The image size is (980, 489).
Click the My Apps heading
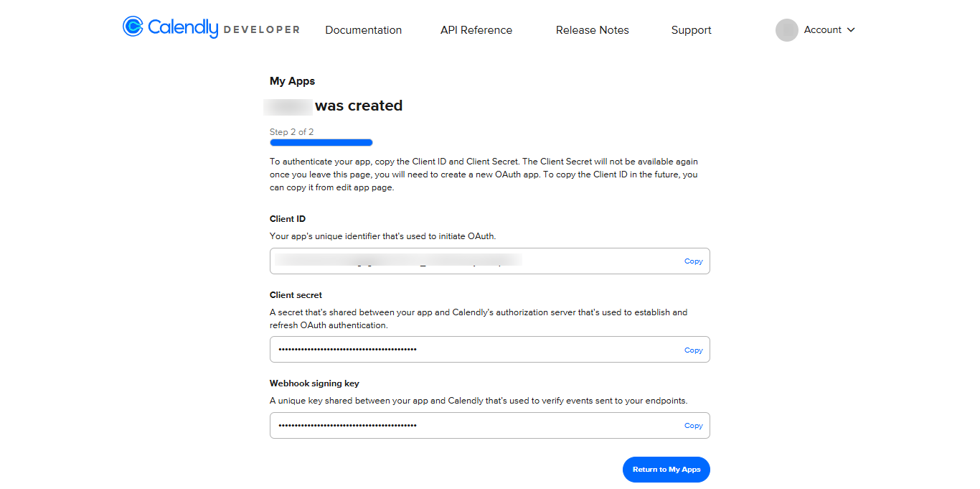pyautogui.click(x=292, y=81)
